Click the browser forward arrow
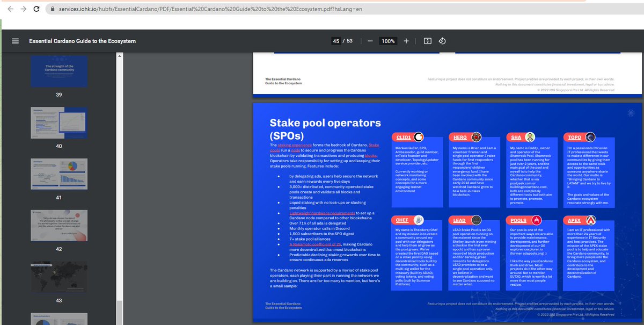The image size is (644, 325). pos(23,9)
